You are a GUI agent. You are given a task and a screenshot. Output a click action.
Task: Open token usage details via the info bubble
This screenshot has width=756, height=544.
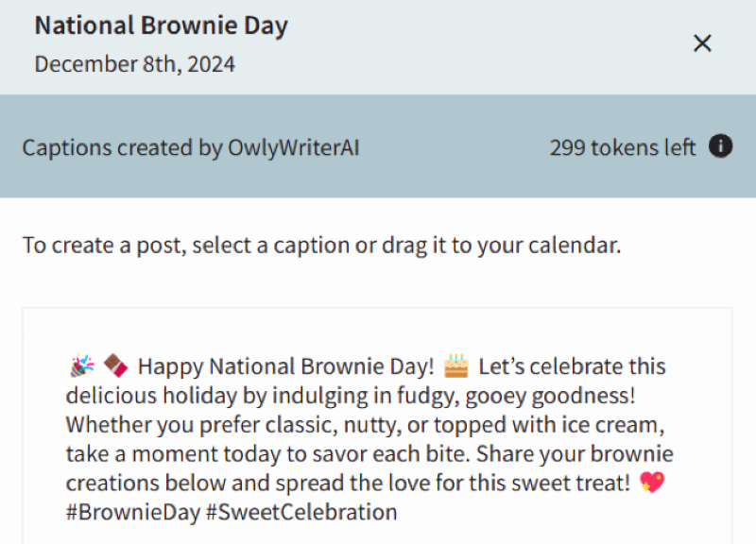pos(720,147)
